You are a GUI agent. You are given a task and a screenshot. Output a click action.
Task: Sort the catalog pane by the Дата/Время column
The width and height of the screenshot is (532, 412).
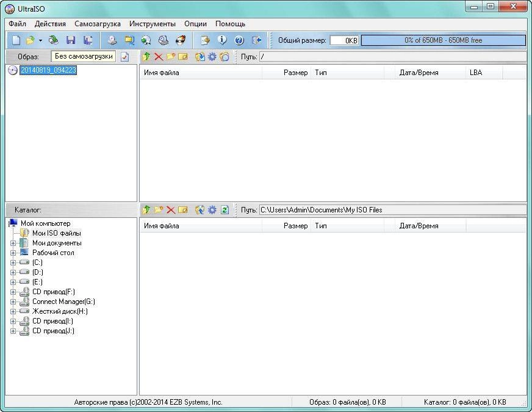pos(431,226)
